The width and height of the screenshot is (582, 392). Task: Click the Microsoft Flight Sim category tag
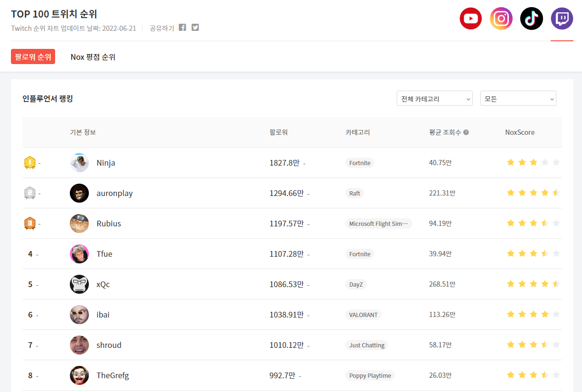[379, 224]
